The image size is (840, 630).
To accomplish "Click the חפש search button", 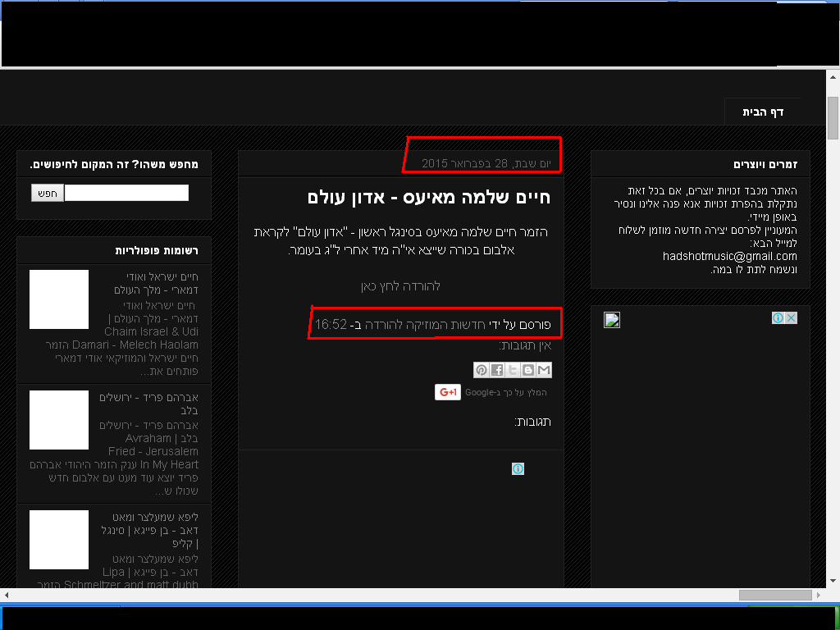I will [48, 193].
